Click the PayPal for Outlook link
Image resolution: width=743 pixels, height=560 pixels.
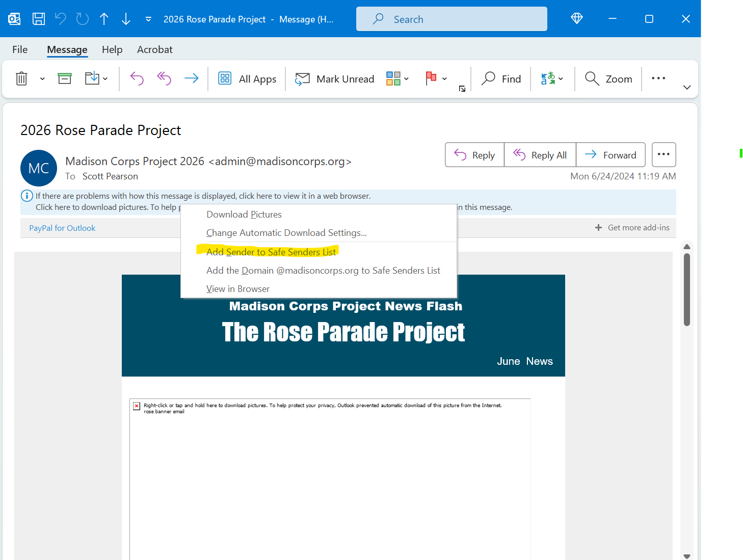click(x=62, y=228)
